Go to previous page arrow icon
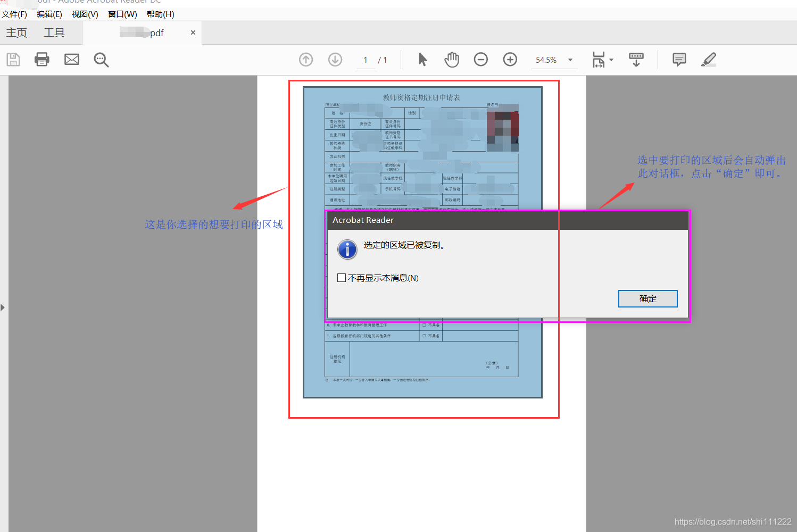 (x=306, y=60)
